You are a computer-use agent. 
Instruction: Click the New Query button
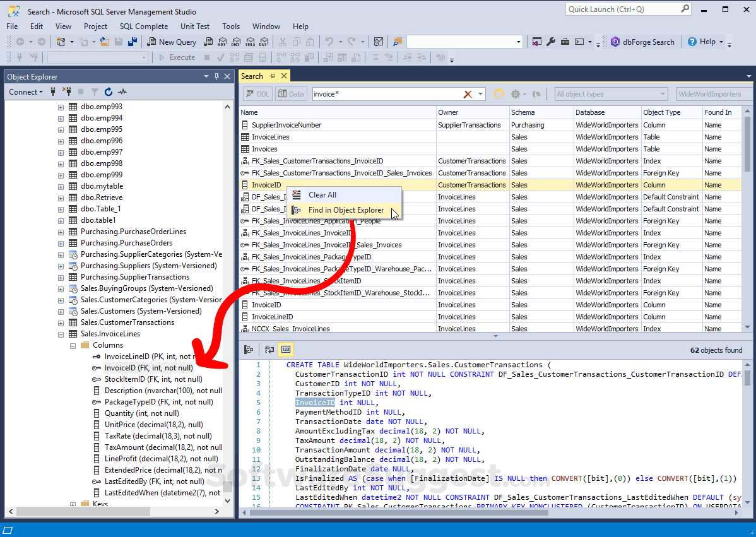pos(172,42)
